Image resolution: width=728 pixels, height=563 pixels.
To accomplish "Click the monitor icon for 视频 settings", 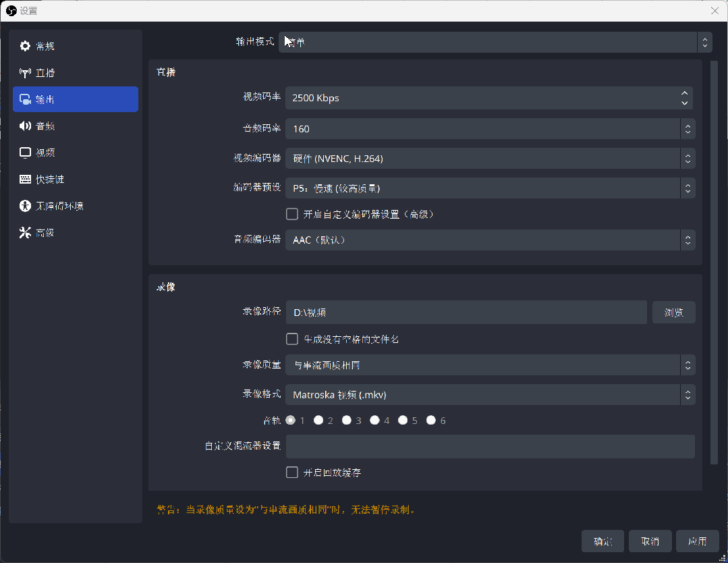I will point(25,153).
